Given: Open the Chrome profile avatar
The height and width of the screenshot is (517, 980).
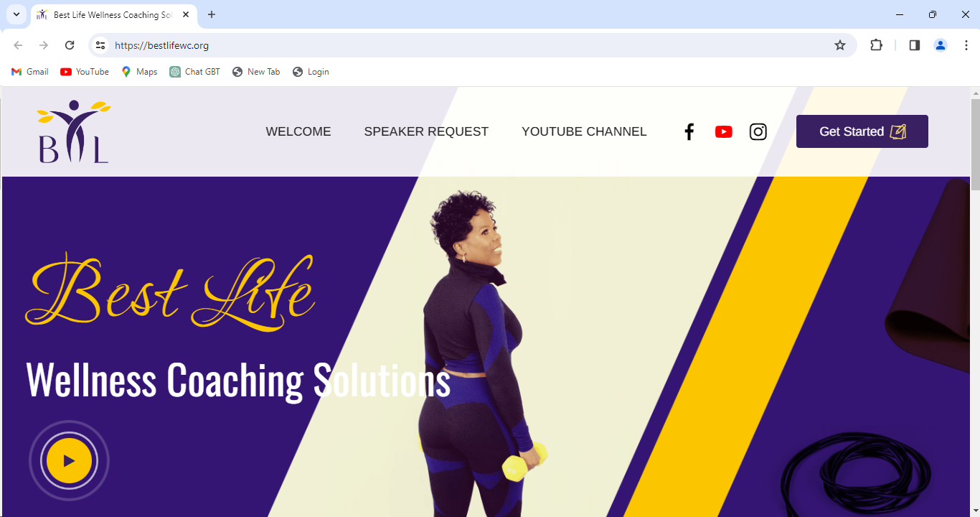Looking at the screenshot, I should tap(940, 45).
